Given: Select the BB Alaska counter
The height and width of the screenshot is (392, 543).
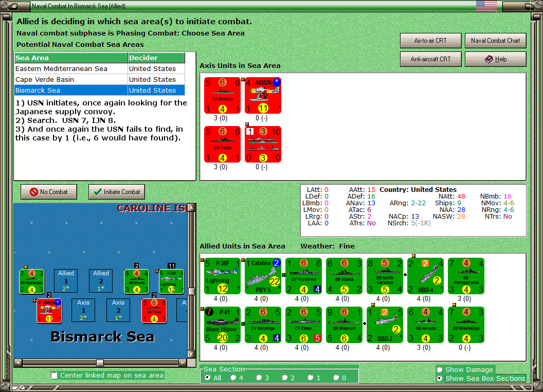Looking at the screenshot, I should (344, 276).
